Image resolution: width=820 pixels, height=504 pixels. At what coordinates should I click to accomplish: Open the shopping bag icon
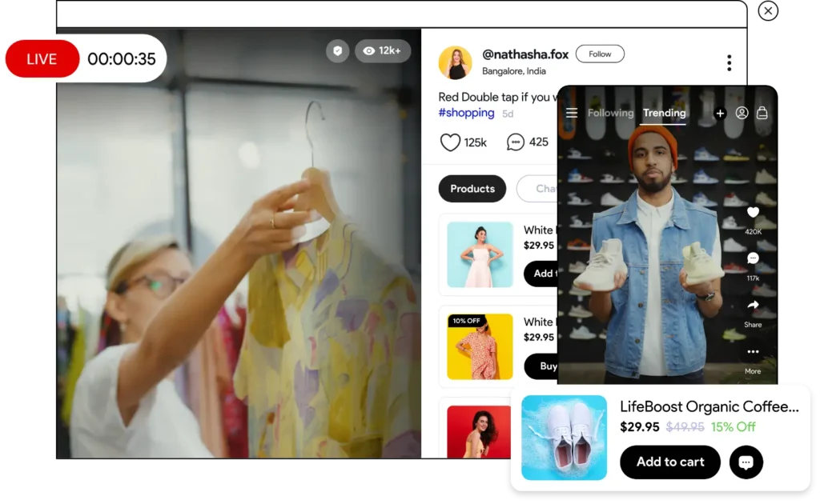pos(762,113)
